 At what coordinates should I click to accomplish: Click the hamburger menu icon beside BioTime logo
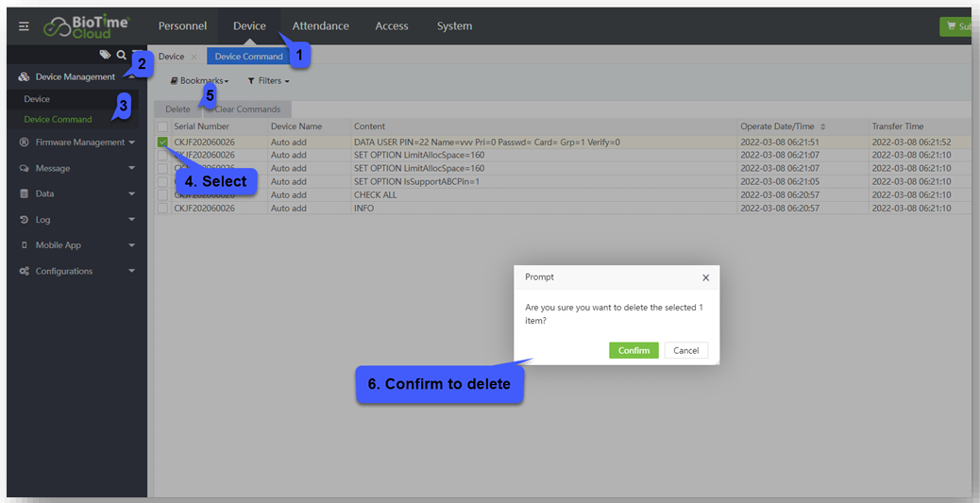click(24, 26)
